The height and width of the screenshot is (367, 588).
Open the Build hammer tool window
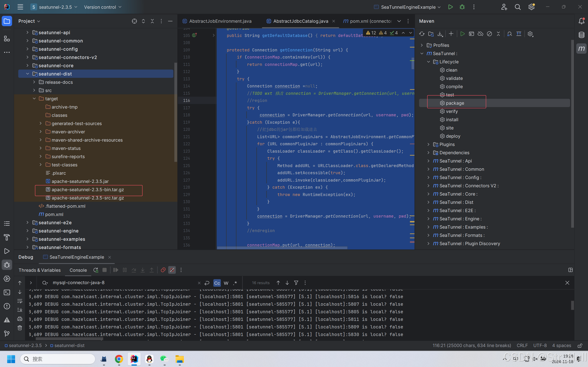pyautogui.click(x=7, y=237)
